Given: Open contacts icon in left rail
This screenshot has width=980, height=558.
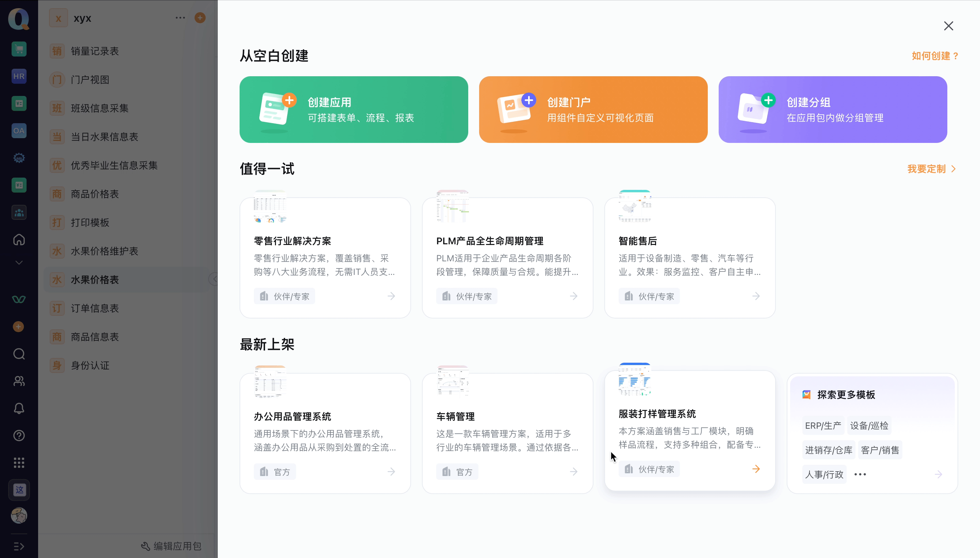Looking at the screenshot, I should [x=19, y=381].
